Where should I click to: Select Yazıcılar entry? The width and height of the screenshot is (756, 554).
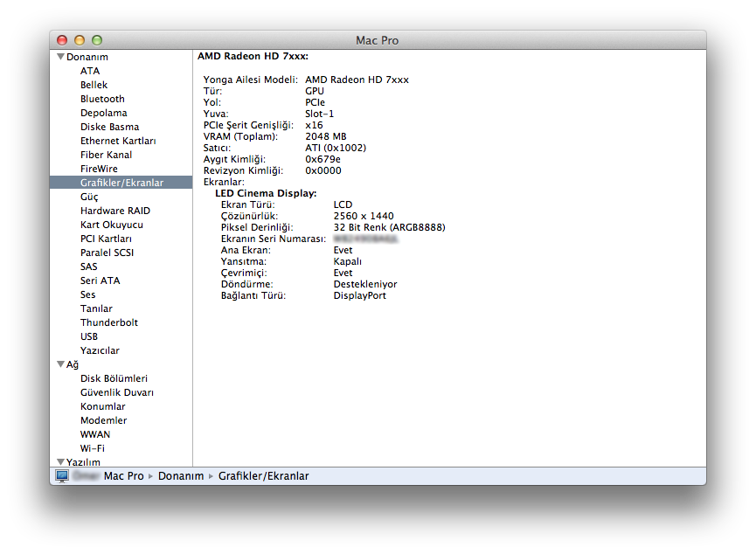(100, 350)
